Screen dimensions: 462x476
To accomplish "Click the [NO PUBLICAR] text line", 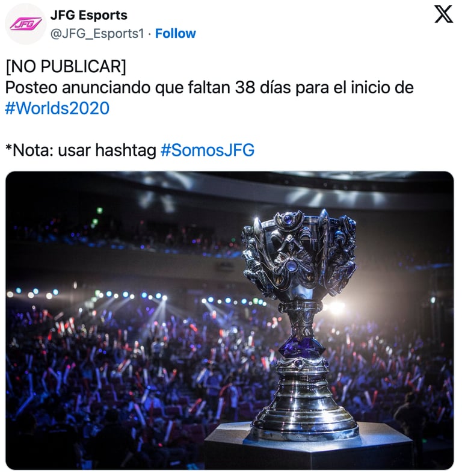I will pyautogui.click(x=66, y=66).
